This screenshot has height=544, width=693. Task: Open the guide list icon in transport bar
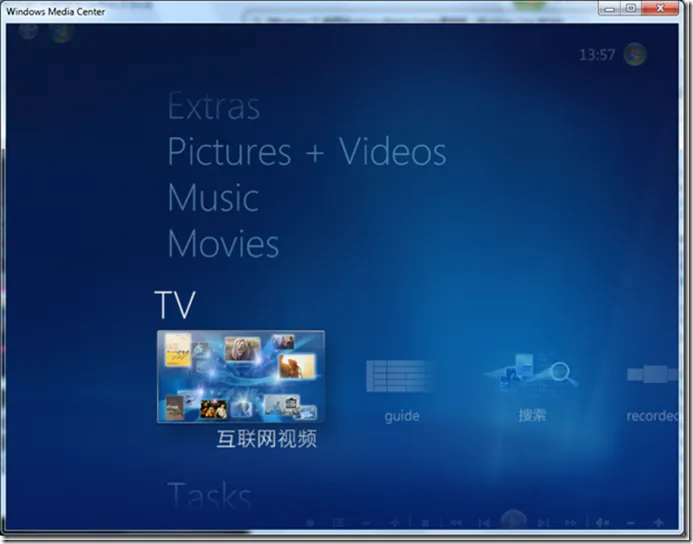pyautogui.click(x=339, y=523)
